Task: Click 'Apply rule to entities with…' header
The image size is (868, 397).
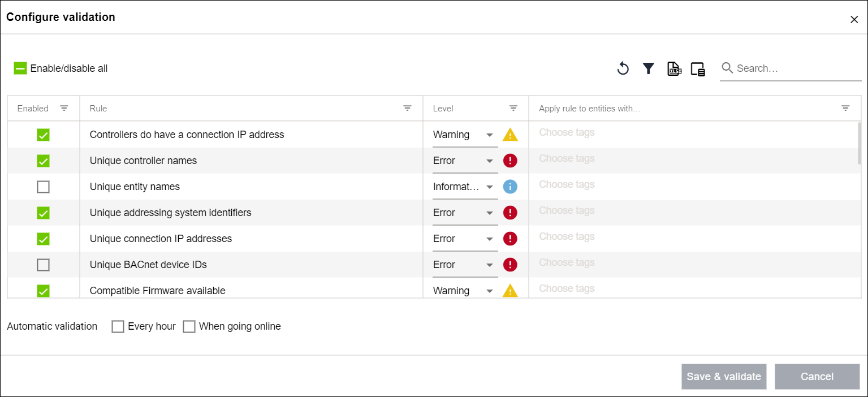Action: 590,109
